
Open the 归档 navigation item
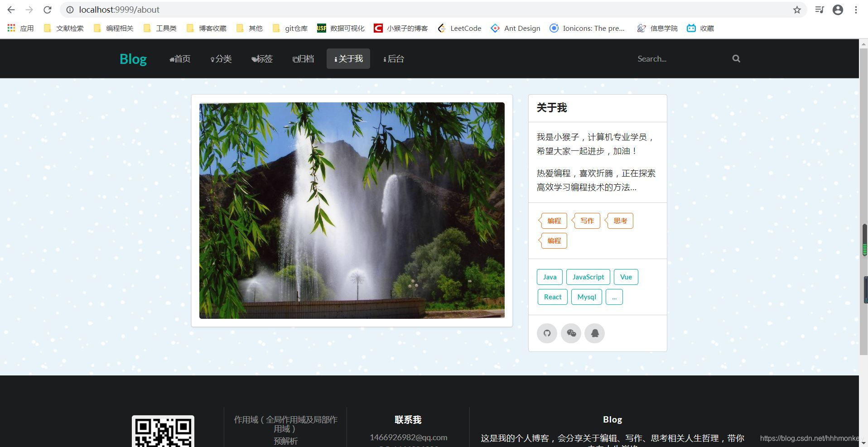303,58
